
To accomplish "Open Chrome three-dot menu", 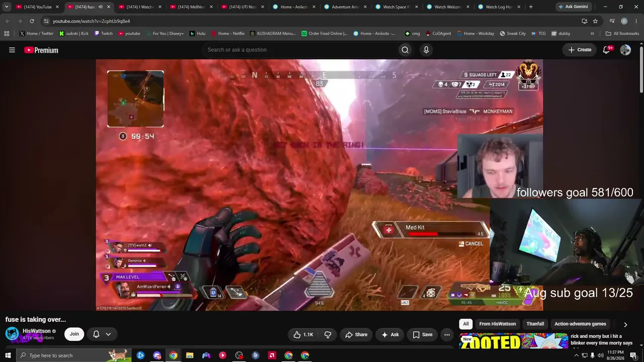I will coord(636,21).
